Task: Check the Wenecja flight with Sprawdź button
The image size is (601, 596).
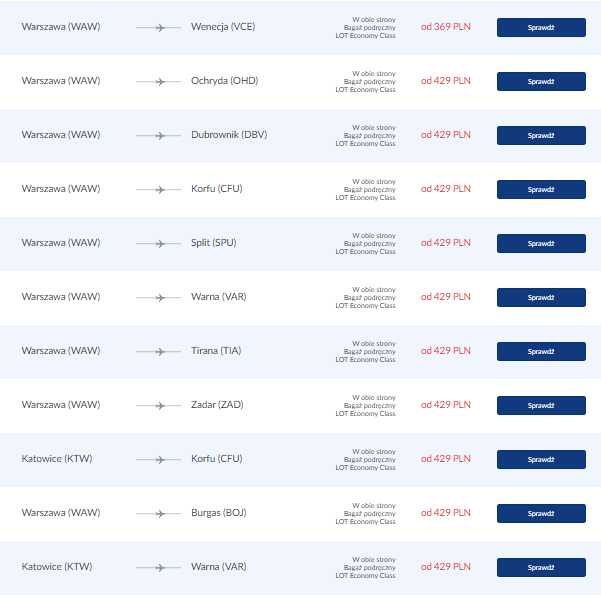Action: point(541,28)
